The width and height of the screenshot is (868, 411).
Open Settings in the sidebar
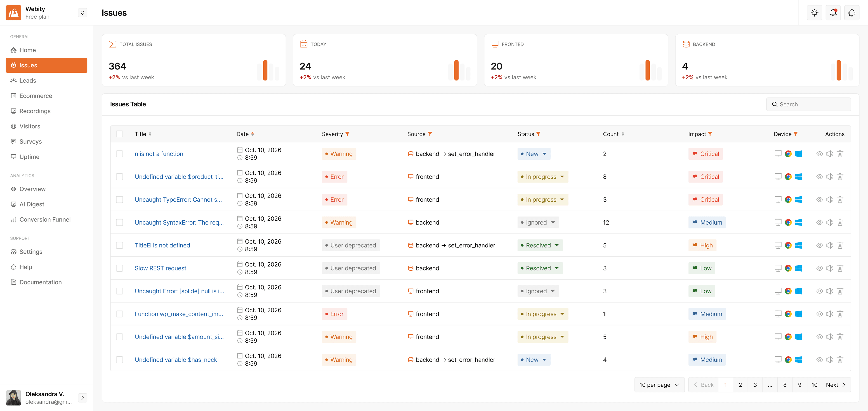pyautogui.click(x=47, y=252)
